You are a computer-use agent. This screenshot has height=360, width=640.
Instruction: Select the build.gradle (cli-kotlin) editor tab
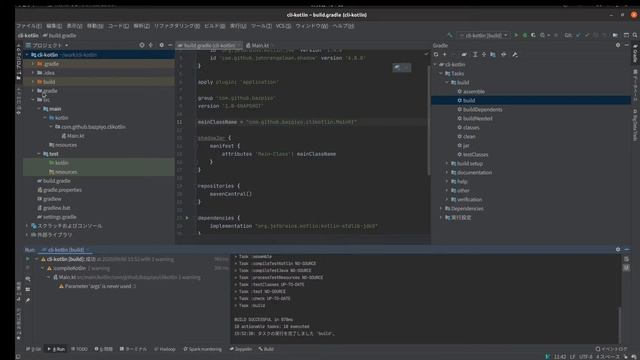209,45
